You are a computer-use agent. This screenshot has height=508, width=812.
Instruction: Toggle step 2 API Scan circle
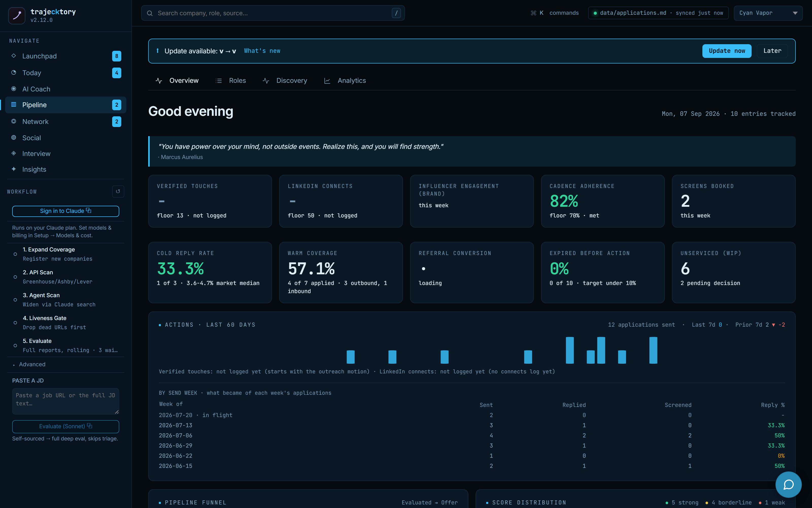click(15, 277)
